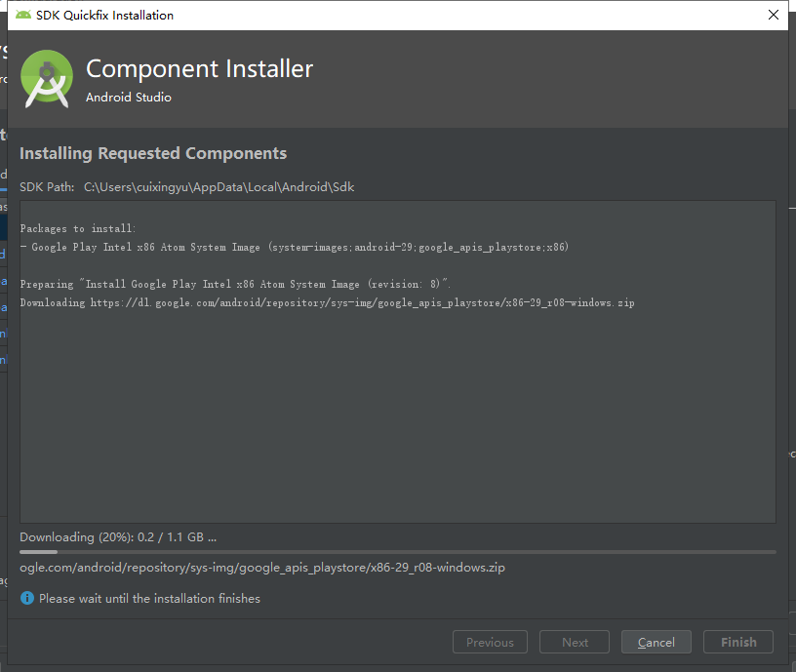Screen dimensions: 796x672
Task: Click the 'Preparing Install Google Play' log line
Action: tap(235, 284)
